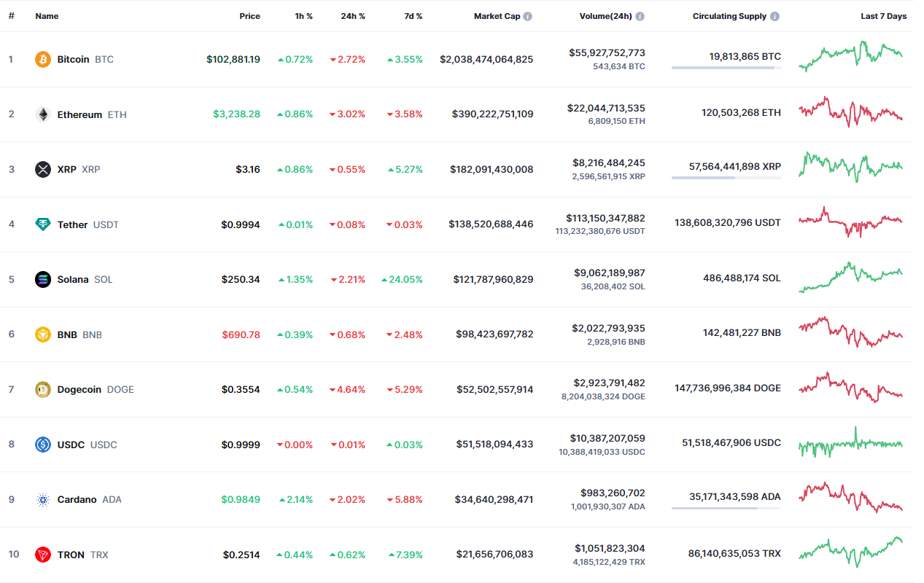Screen dimensions: 924x583
Task: Click BNB volume 2,928,916 BNB
Action: (x=616, y=342)
